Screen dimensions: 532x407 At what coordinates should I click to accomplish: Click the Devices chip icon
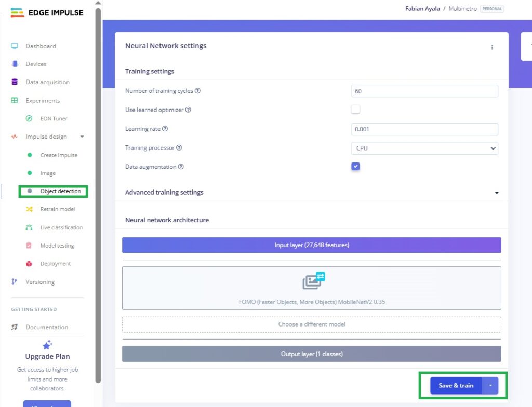[x=15, y=64]
